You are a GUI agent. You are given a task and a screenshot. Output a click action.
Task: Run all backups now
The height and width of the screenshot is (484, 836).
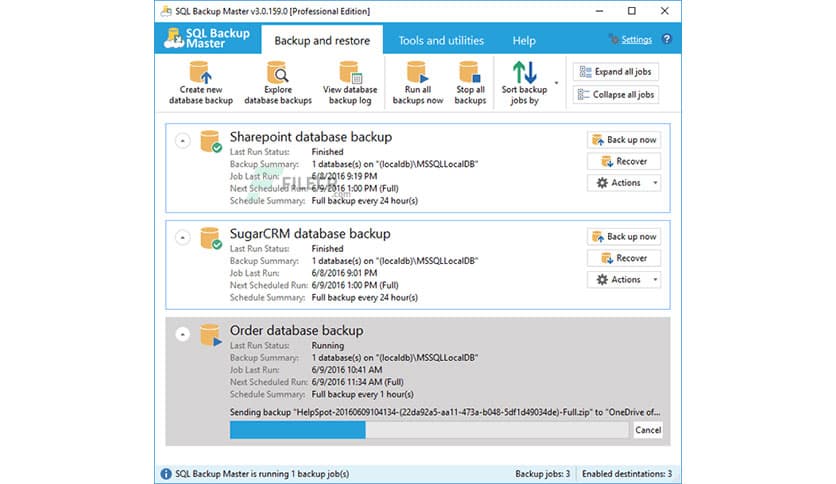(x=418, y=74)
